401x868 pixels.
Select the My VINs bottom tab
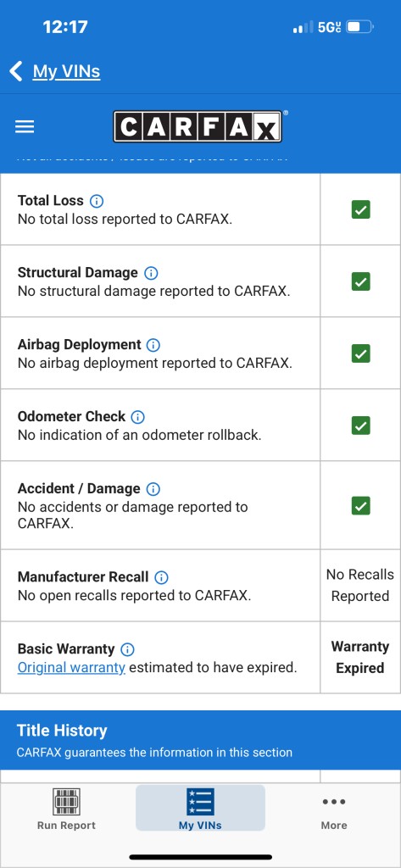(x=200, y=808)
